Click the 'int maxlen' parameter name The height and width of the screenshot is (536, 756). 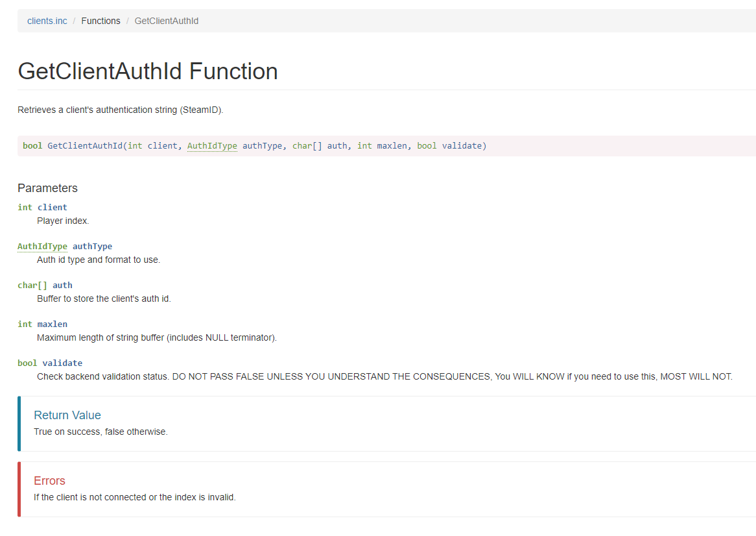tap(42, 324)
